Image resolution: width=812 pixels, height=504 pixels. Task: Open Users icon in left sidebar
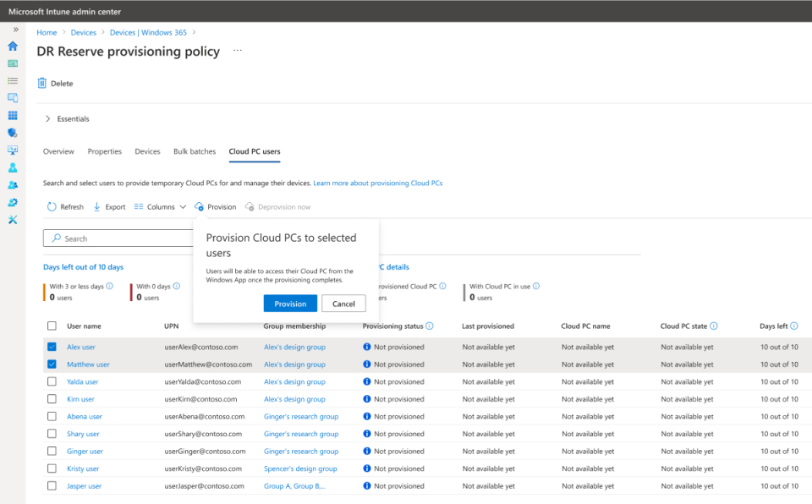pos(13,167)
